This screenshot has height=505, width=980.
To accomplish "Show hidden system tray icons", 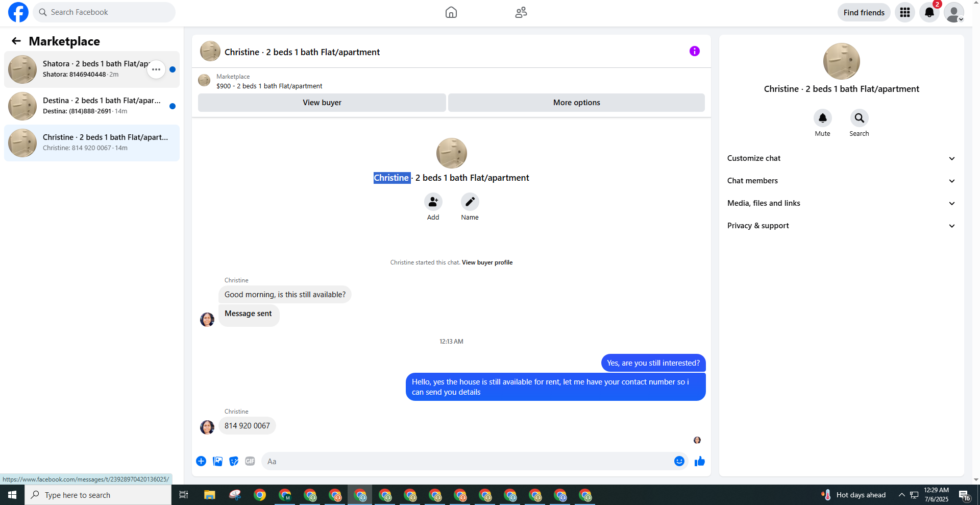I will pyautogui.click(x=902, y=495).
